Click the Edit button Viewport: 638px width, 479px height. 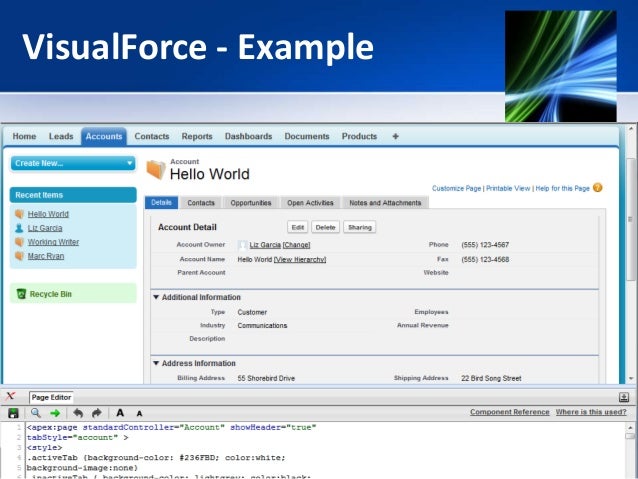click(298, 227)
